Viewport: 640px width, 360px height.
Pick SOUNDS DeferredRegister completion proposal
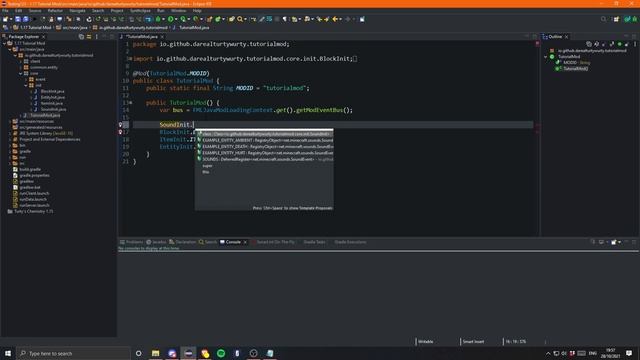coord(264,159)
